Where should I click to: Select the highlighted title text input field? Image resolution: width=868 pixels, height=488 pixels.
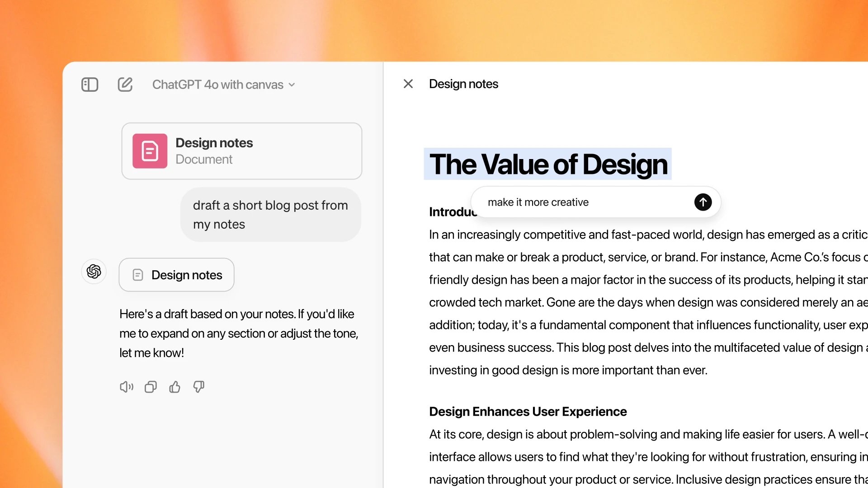tap(547, 163)
